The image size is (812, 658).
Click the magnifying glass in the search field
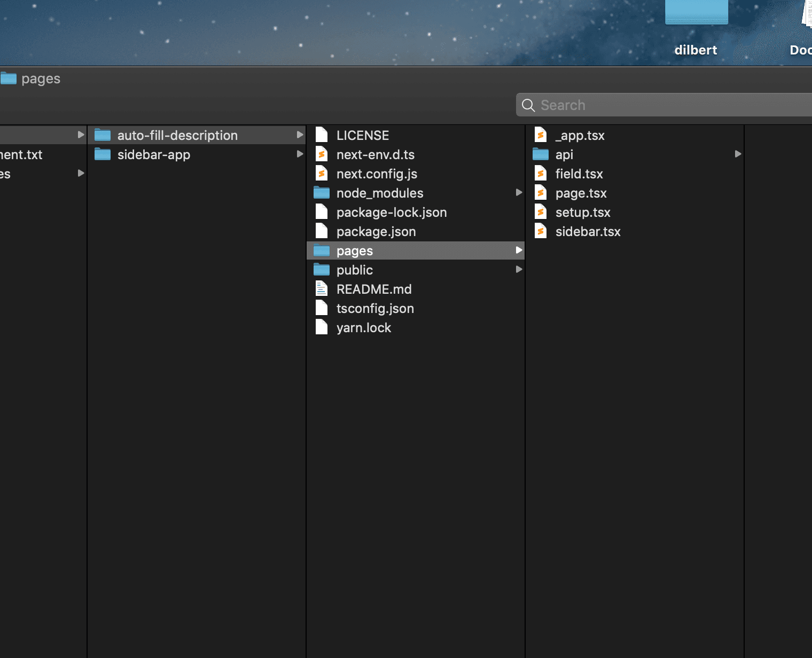point(528,105)
